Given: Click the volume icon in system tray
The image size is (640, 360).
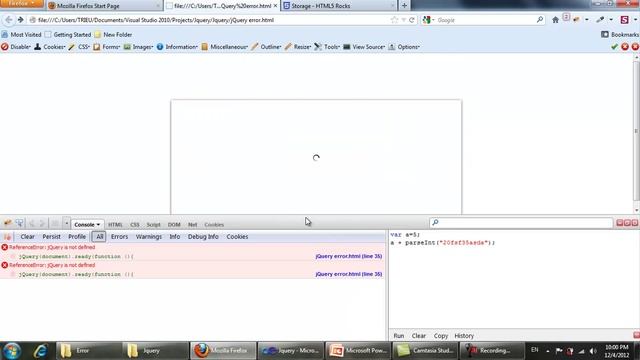Looking at the screenshot, I should pyautogui.click(x=593, y=351).
